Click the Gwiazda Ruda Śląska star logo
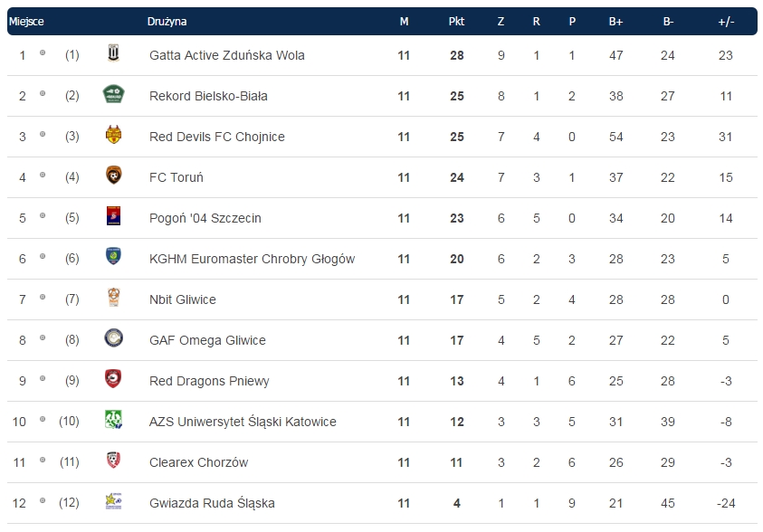The height and width of the screenshot is (532, 763). (x=113, y=502)
